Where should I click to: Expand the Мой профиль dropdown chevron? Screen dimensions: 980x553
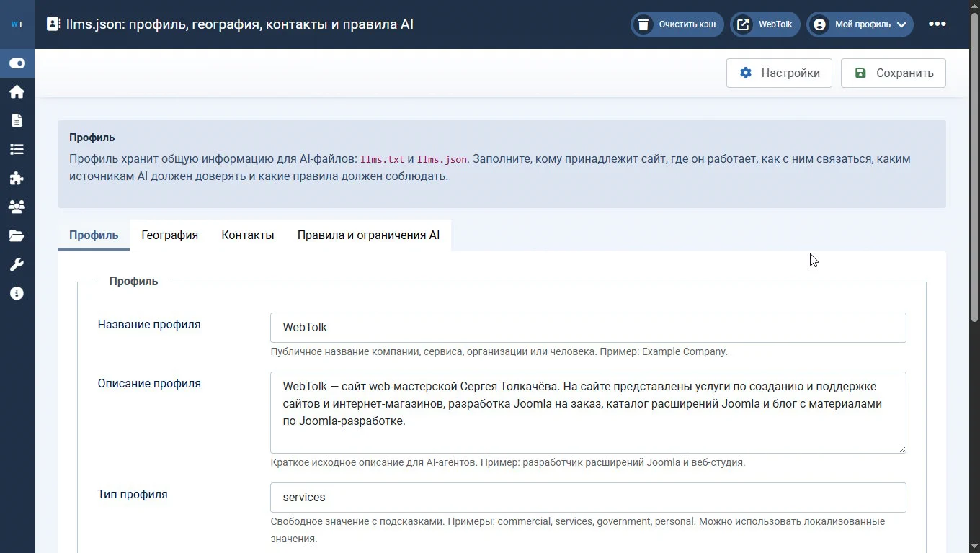901,24
